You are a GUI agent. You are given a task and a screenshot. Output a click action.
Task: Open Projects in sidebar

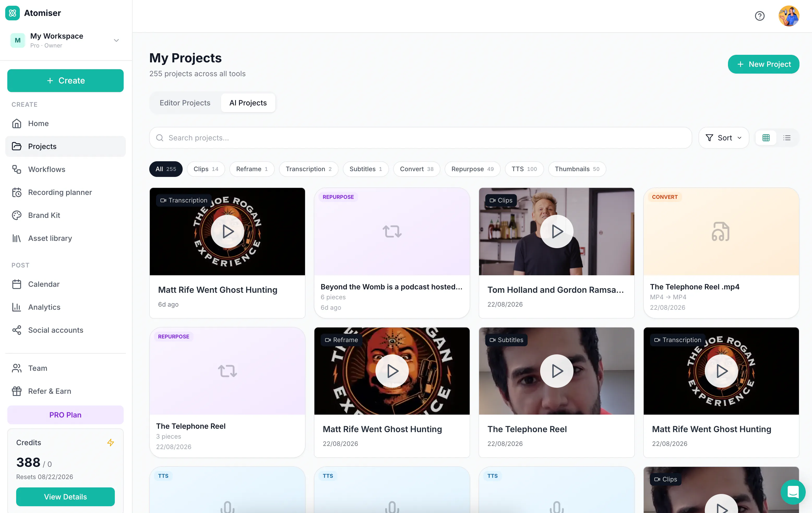(x=65, y=146)
